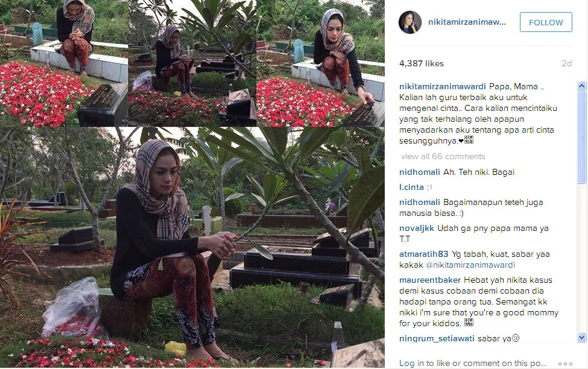This screenshot has height=369, width=588.
Task: Open novaljkk commenter profile
Action: (417, 228)
